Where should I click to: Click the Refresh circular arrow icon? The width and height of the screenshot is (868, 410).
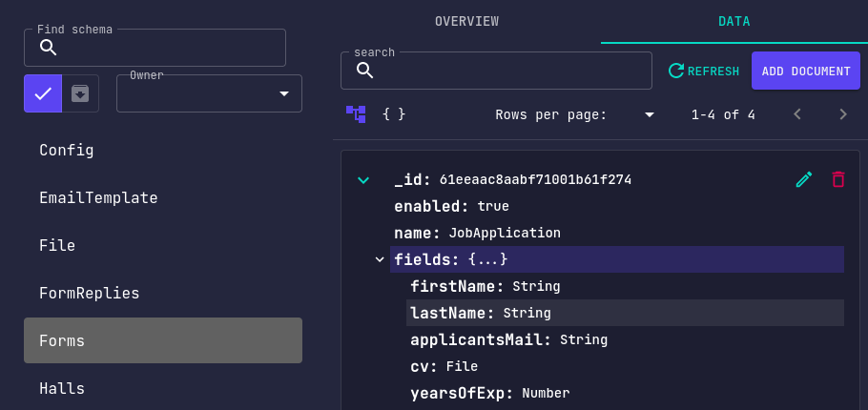coord(676,71)
